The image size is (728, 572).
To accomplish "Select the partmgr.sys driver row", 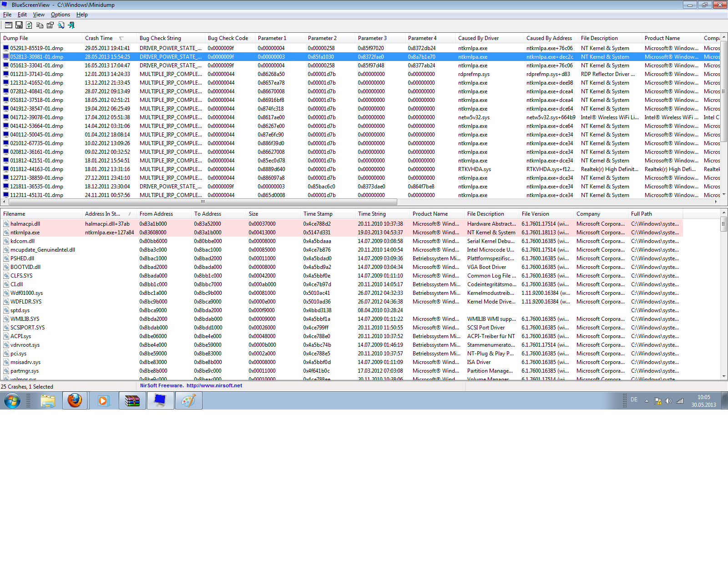I will 342,370.
